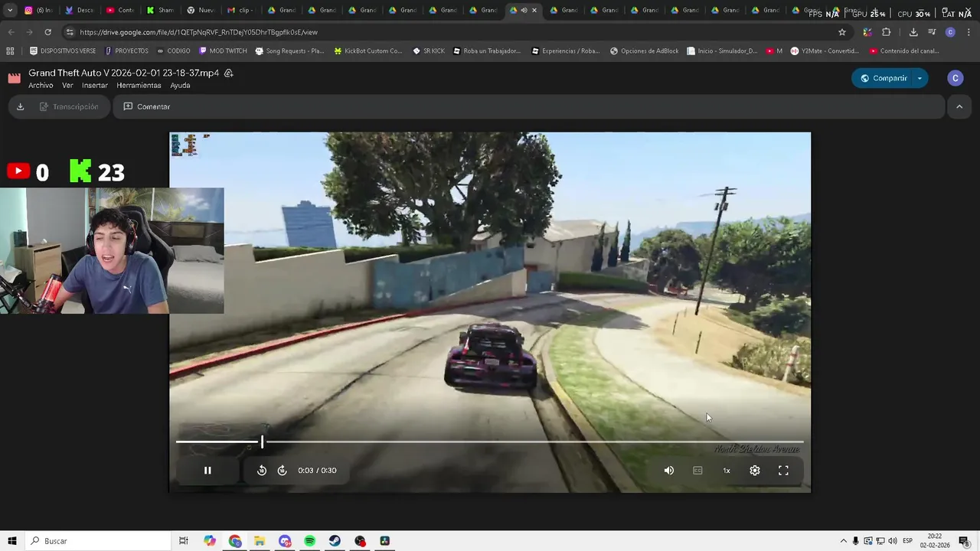Open Song Requests bookmark
The image size is (980, 551).
point(289,51)
